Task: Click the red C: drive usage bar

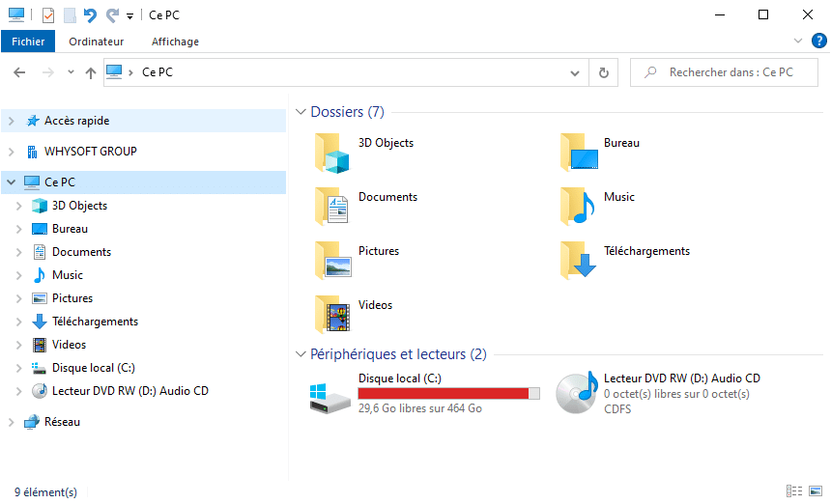Action: (x=449, y=393)
